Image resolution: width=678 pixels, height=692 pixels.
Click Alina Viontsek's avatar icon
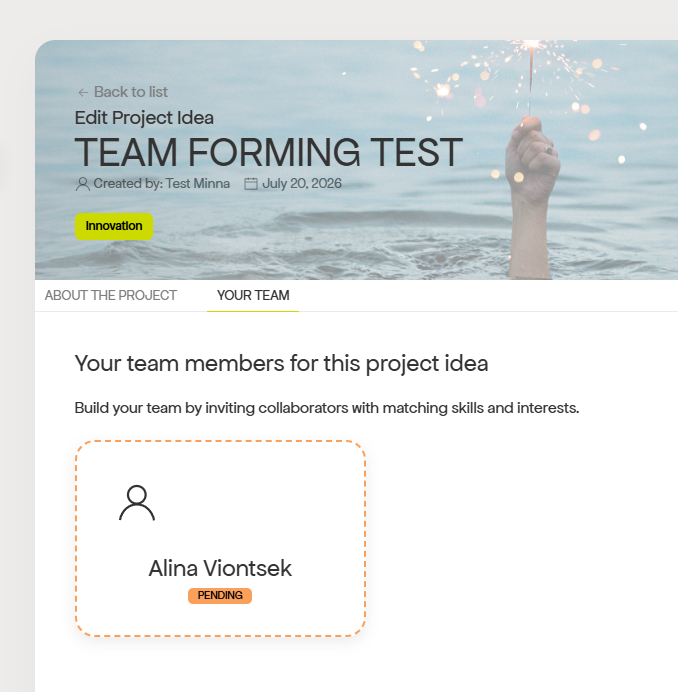tap(137, 503)
